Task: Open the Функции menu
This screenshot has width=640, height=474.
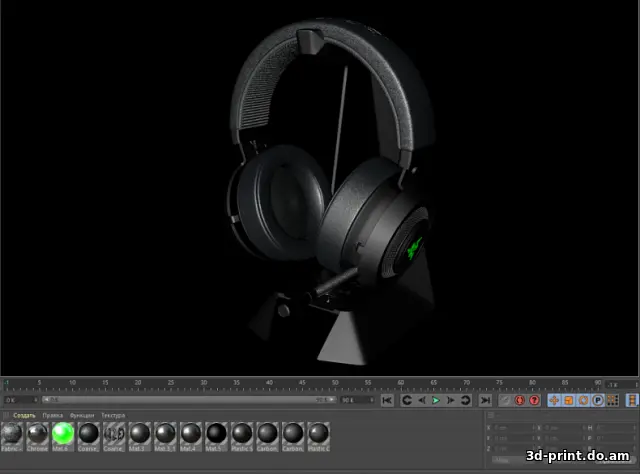Action: [x=82, y=414]
